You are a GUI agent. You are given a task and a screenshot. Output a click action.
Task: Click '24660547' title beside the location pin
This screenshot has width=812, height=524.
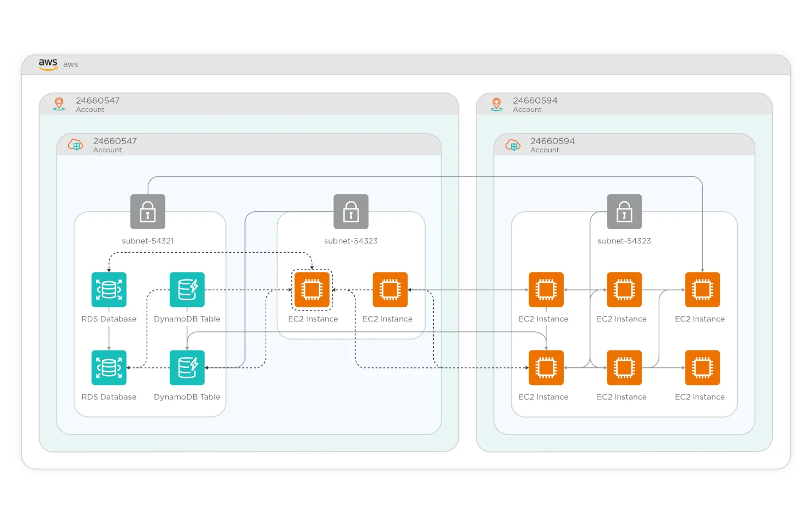click(98, 100)
